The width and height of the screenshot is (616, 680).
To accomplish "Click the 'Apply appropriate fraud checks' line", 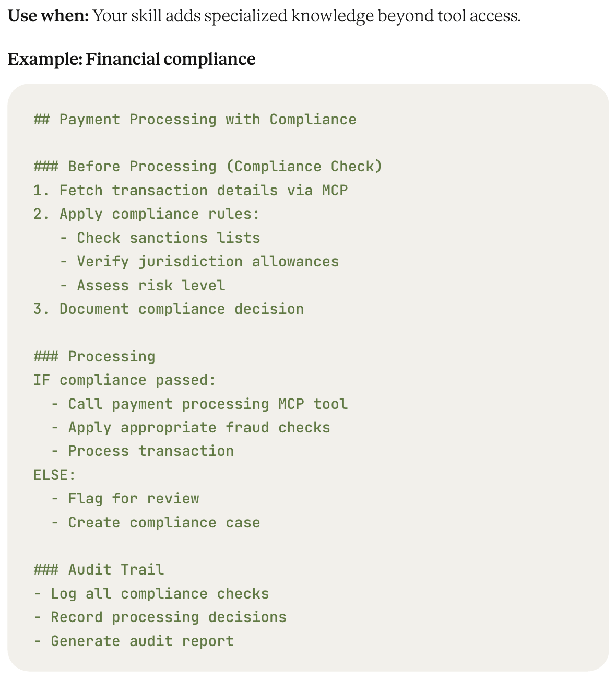I will point(191,428).
